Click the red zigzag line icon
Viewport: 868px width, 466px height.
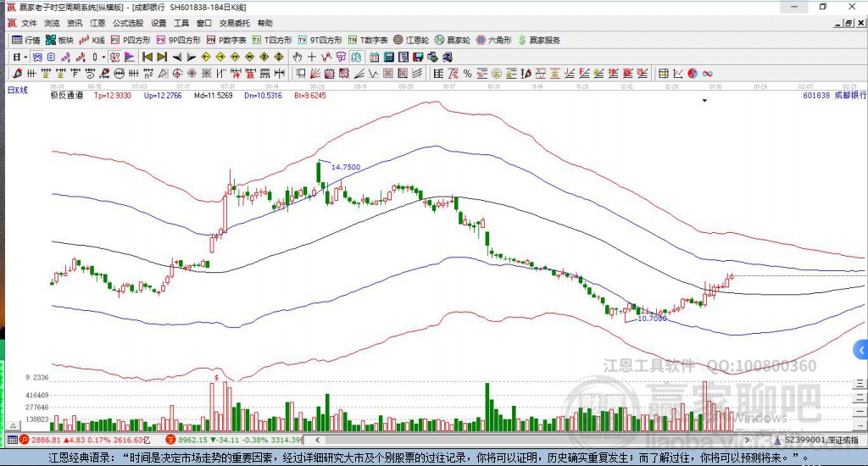click(x=326, y=57)
